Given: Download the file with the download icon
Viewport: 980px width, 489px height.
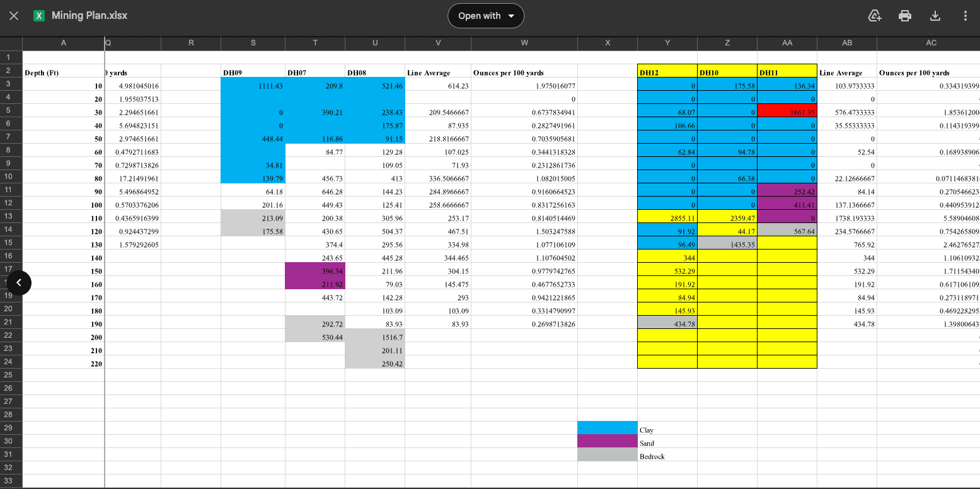Looking at the screenshot, I should (x=935, y=16).
